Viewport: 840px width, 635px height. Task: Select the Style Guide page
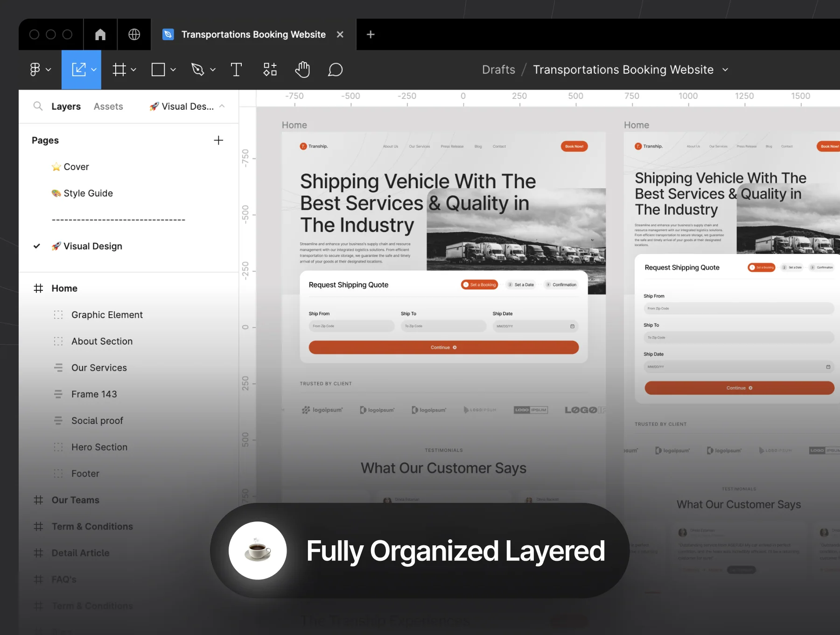(x=82, y=193)
